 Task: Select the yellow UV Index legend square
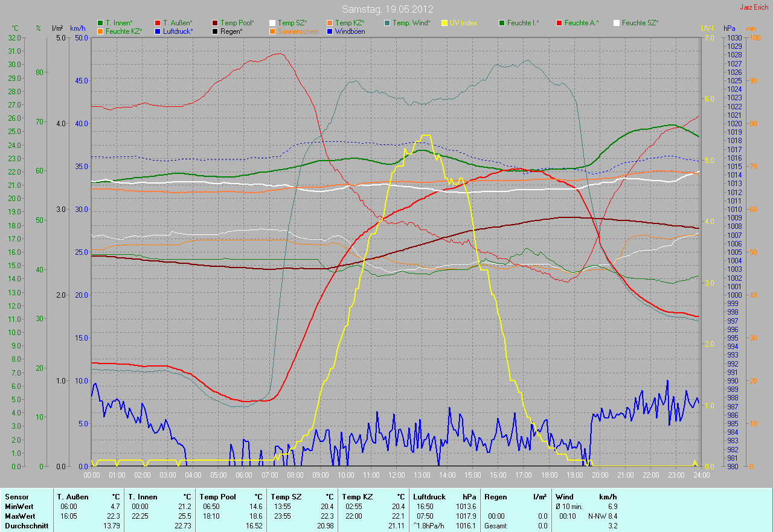[x=445, y=23]
